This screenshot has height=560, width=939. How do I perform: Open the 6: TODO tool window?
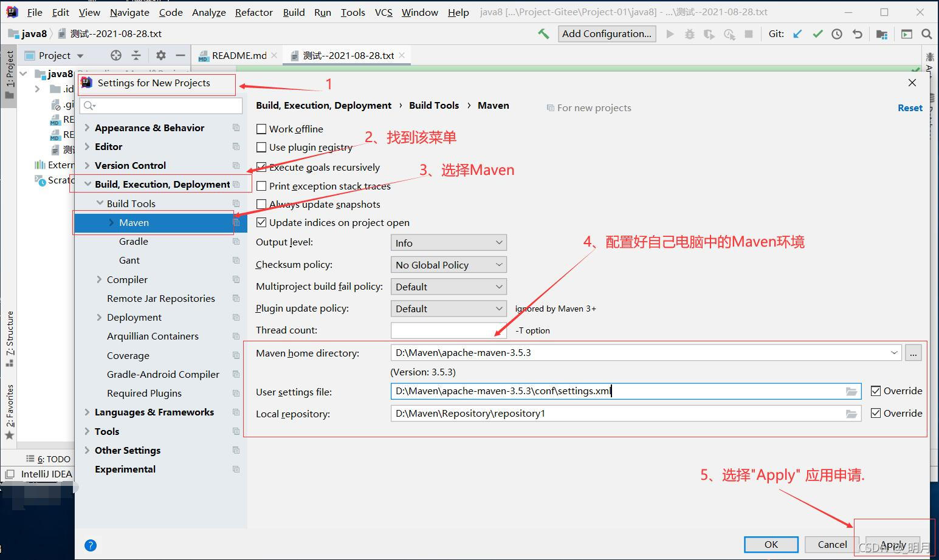click(49, 459)
